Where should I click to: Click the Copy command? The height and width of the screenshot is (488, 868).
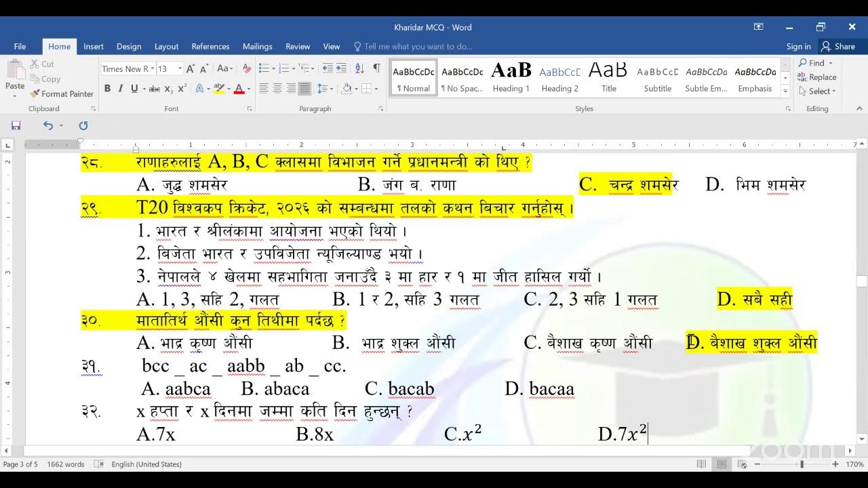[45, 79]
